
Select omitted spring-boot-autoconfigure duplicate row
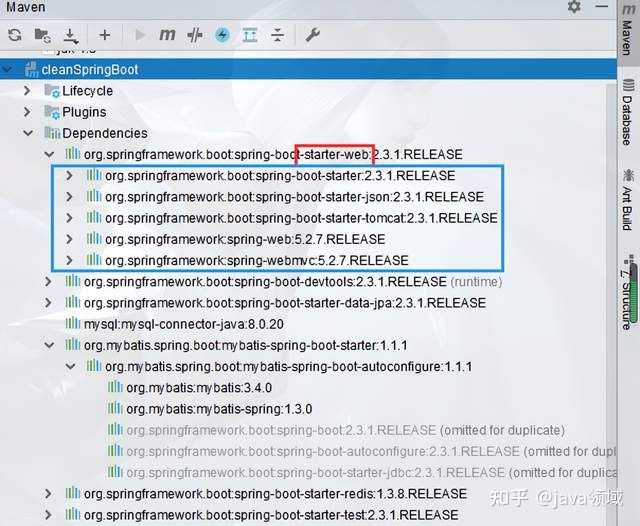pyautogui.click(x=362, y=451)
